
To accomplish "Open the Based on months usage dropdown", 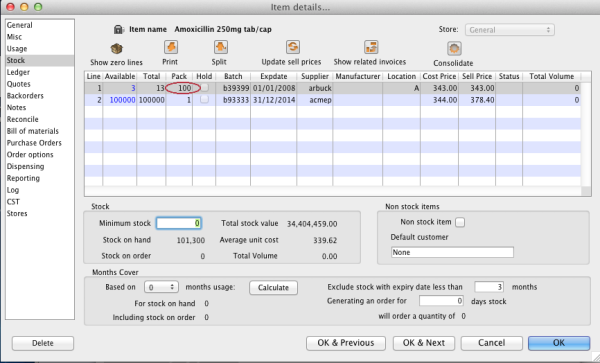I will pyautogui.click(x=161, y=287).
